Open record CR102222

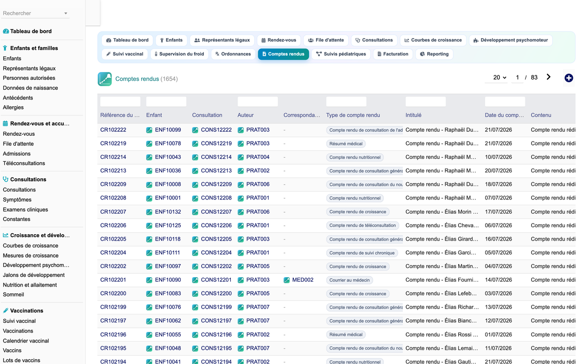click(113, 130)
